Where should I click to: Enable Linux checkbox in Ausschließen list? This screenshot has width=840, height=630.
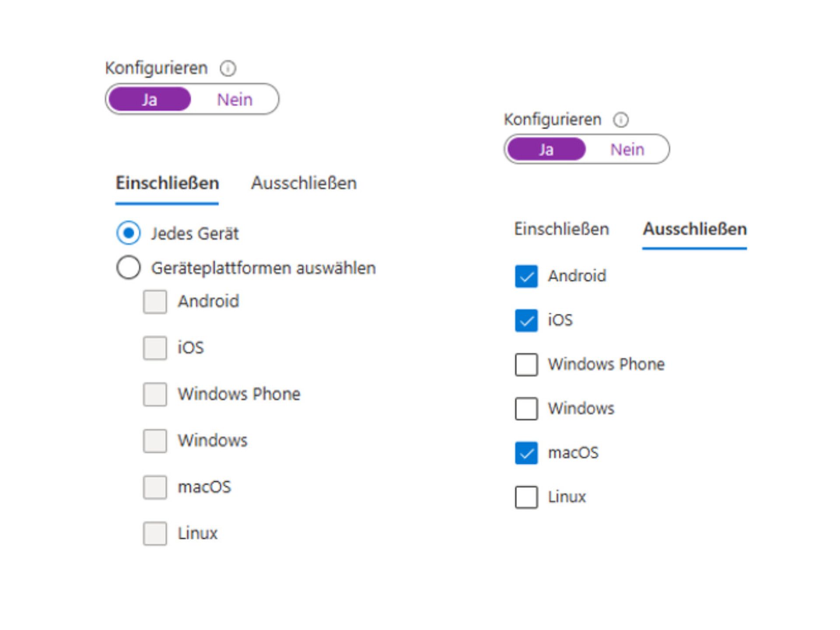tap(526, 497)
